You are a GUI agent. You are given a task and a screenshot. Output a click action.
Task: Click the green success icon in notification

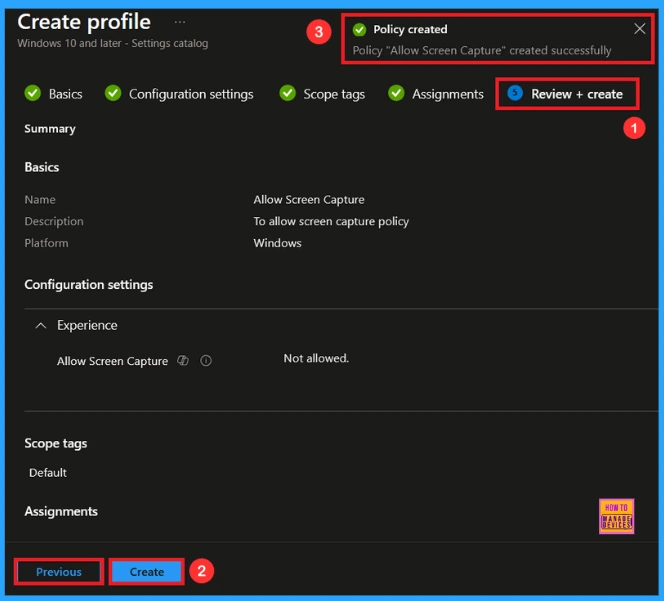click(360, 30)
